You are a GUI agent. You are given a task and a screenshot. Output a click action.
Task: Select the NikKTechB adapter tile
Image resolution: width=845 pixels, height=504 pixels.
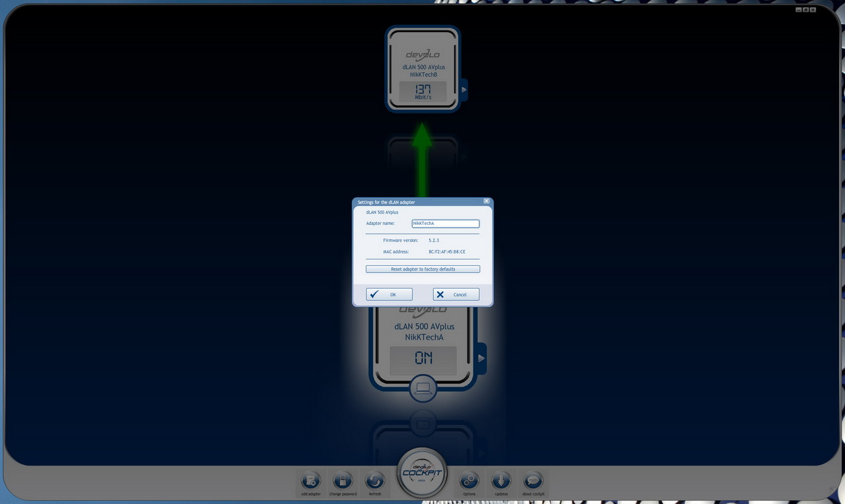422,69
